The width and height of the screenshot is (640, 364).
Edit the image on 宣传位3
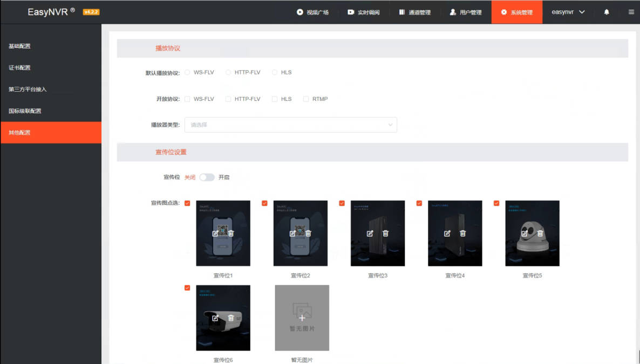(370, 233)
